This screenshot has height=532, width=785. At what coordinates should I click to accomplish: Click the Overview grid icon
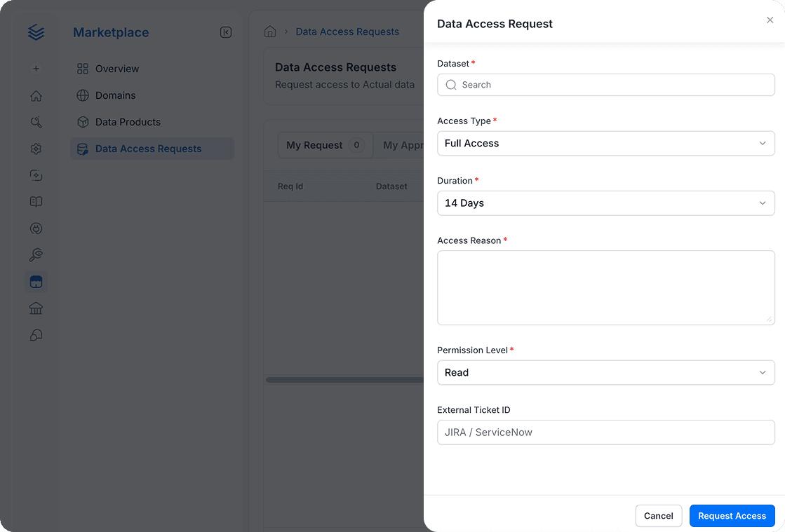[x=83, y=69]
